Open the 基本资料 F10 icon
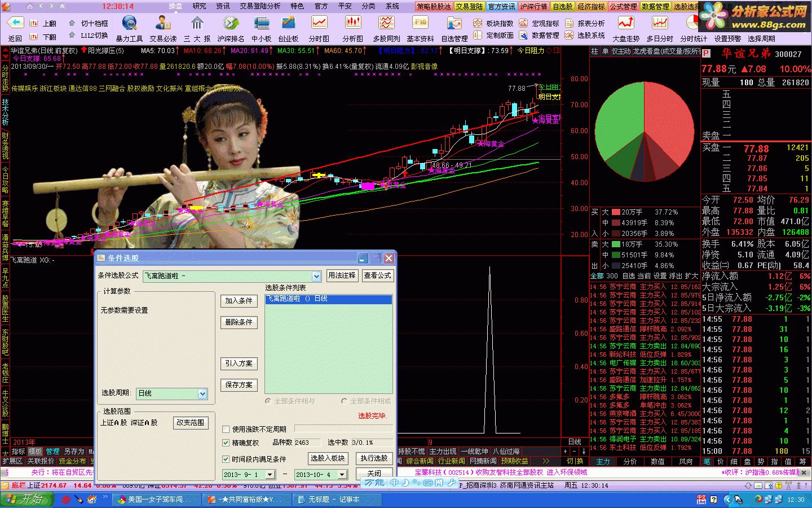The height and width of the screenshot is (508, 812). [420, 23]
